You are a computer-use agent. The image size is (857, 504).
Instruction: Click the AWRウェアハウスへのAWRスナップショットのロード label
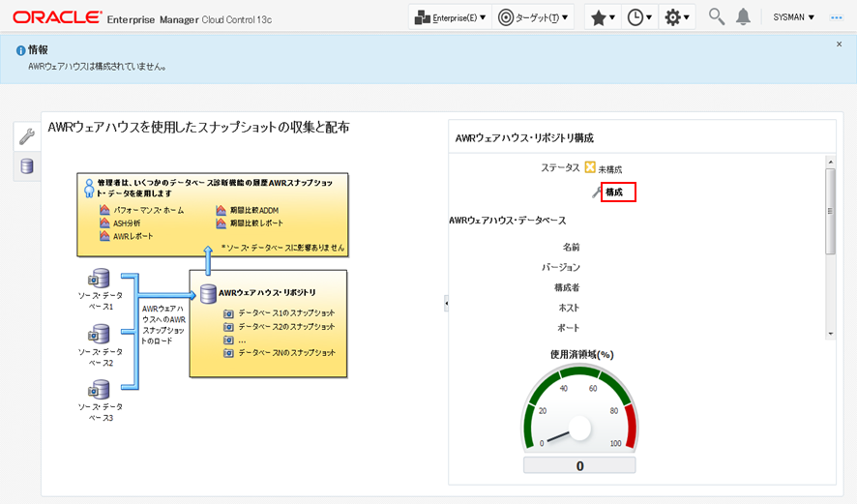tap(163, 325)
